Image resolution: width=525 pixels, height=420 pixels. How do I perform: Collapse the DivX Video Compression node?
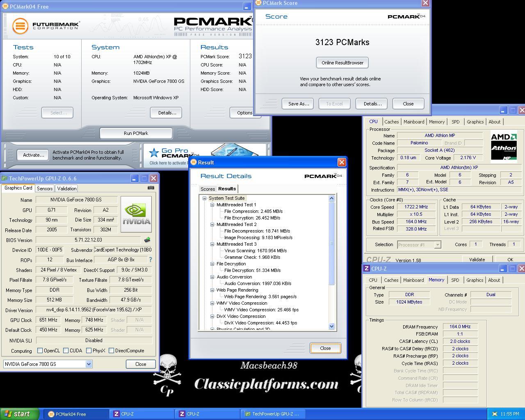pos(212,316)
